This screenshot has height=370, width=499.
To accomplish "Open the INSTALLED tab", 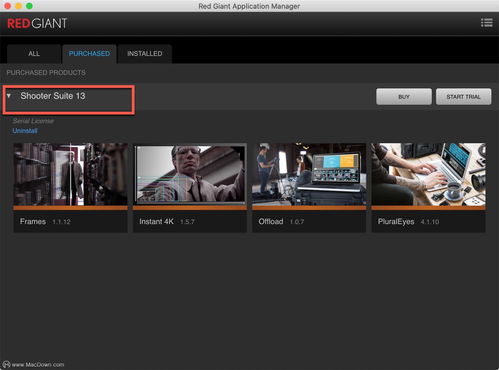I will coord(145,54).
